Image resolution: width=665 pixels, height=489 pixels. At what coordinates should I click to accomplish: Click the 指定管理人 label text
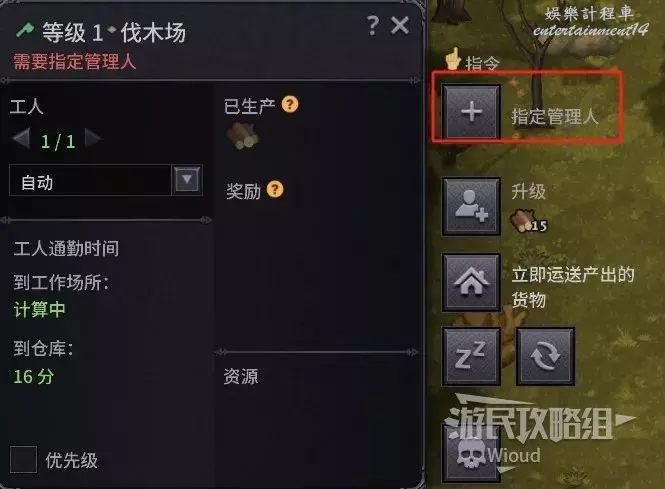[555, 116]
